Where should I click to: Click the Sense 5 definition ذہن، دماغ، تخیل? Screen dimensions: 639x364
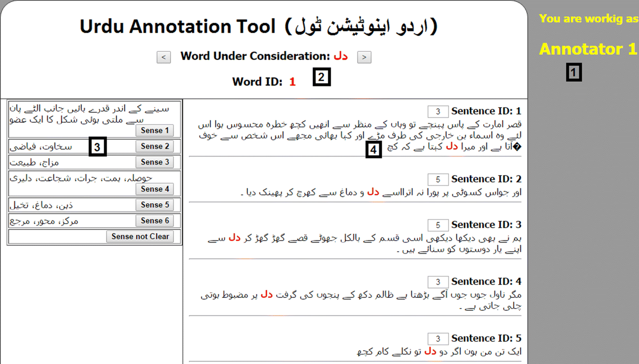[41, 205]
